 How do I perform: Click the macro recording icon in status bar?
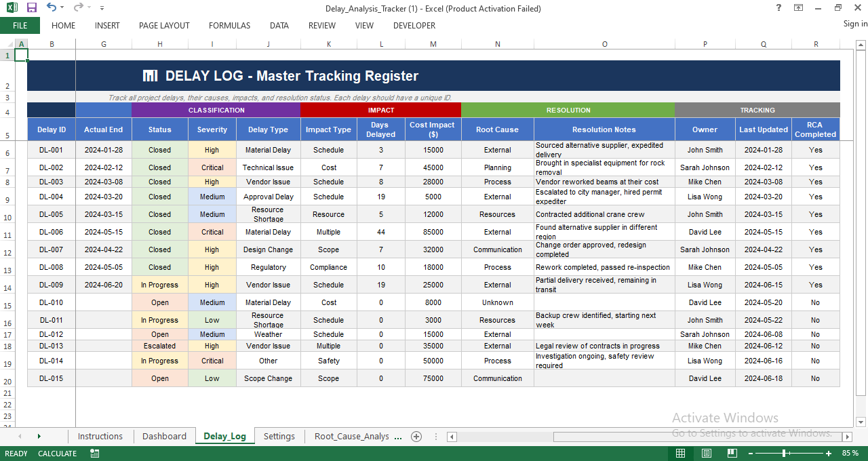pos(94,453)
